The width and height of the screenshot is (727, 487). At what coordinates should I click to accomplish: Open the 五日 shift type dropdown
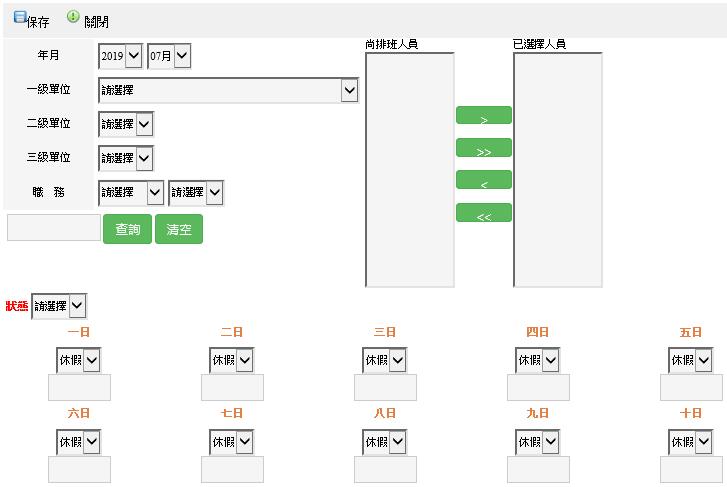(691, 360)
